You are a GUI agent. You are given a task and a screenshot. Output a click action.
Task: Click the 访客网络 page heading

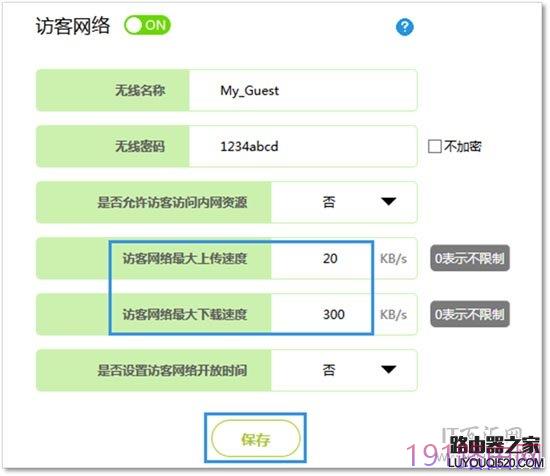73,26
